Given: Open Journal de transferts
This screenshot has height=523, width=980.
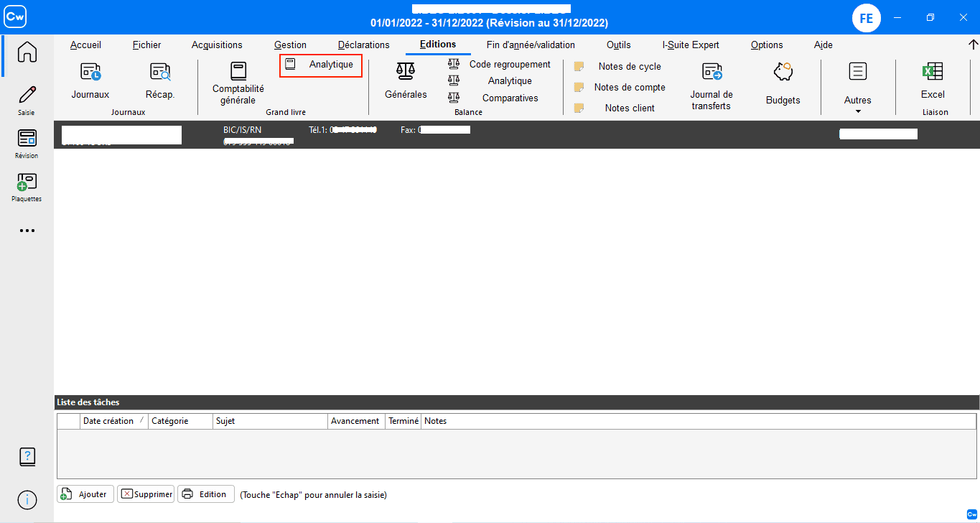Looking at the screenshot, I should 711,86.
